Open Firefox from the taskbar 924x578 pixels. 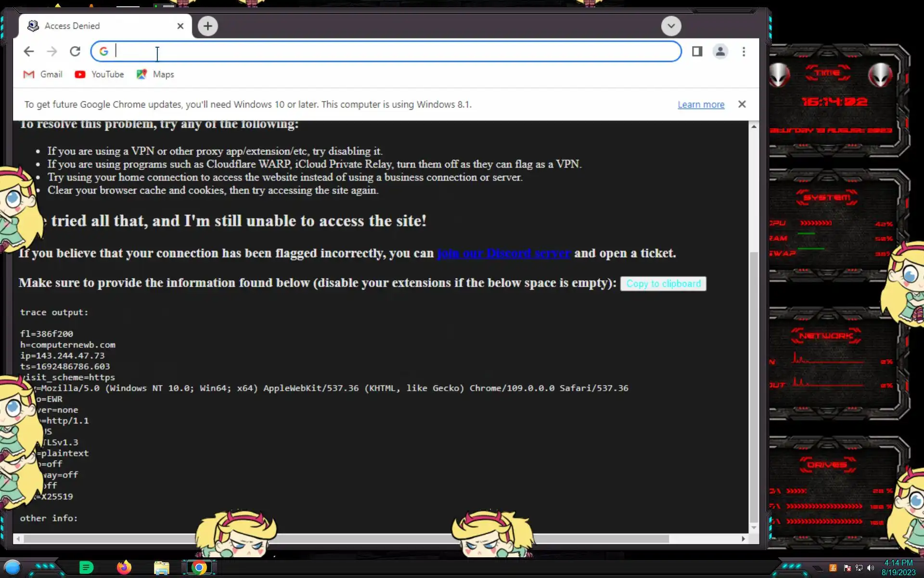124,567
